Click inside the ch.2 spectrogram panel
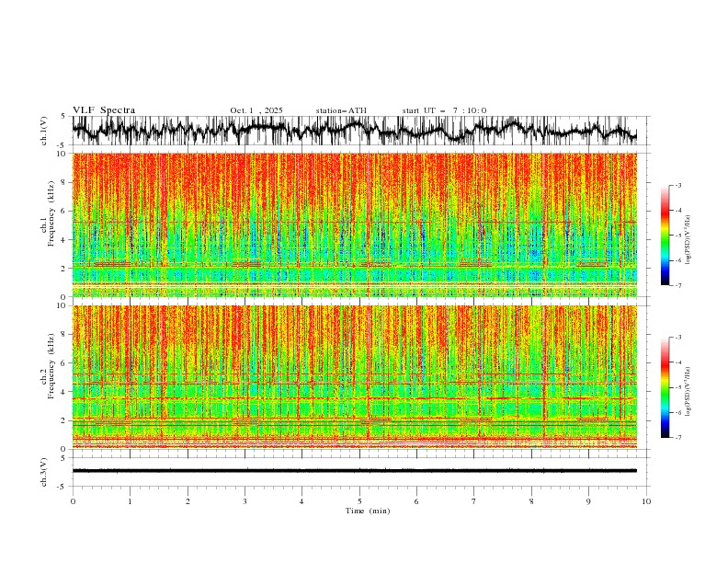Image resolution: width=728 pixels, height=563 pixels. pyautogui.click(x=354, y=377)
